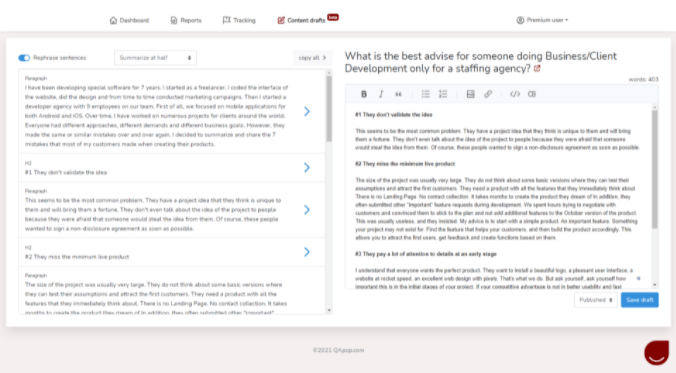Go to the Dashboard page
The height and width of the screenshot is (373, 676).
click(129, 20)
